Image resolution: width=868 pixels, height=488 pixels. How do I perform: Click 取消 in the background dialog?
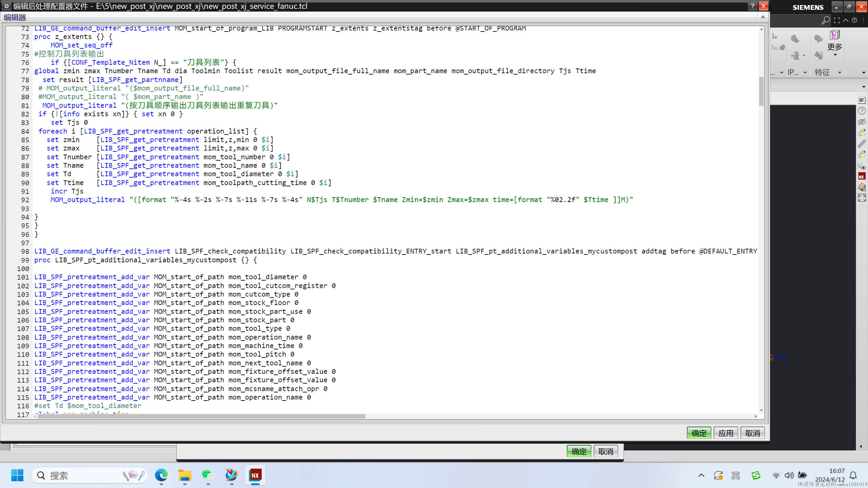[606, 451]
